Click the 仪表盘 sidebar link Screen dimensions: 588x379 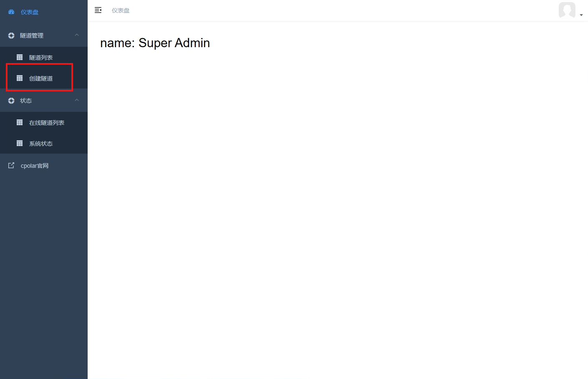(x=30, y=12)
